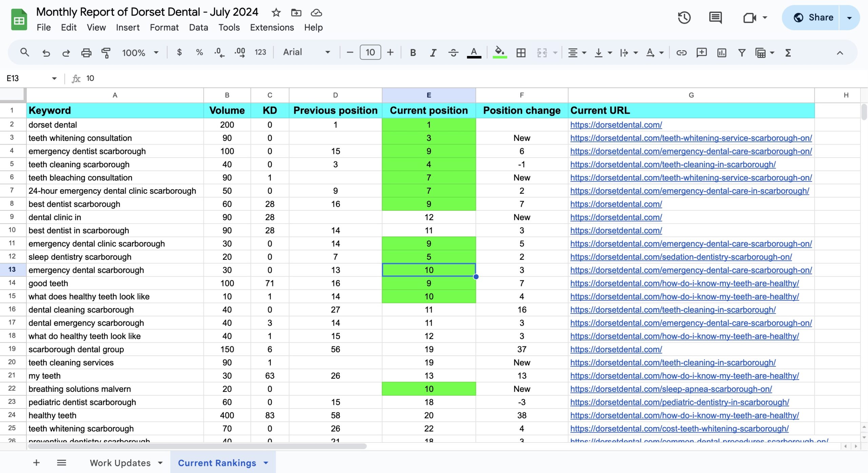868x473 pixels.
Task: Format as percent icon
Action: 199,52
